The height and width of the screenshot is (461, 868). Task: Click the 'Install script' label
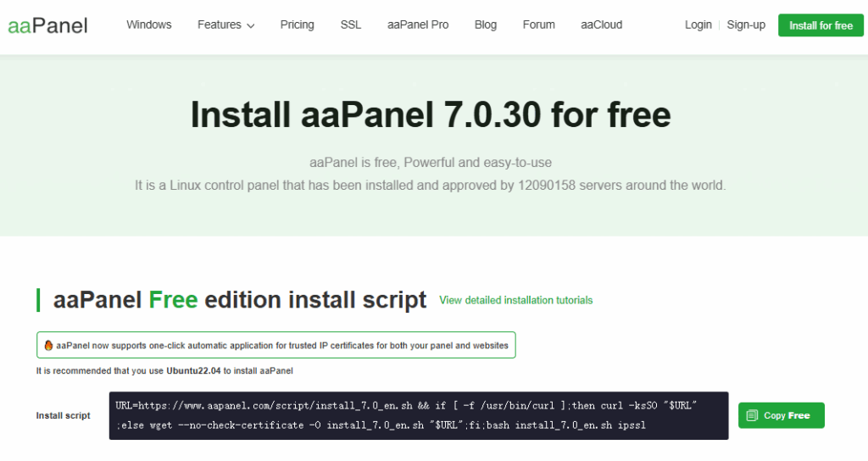(63, 415)
